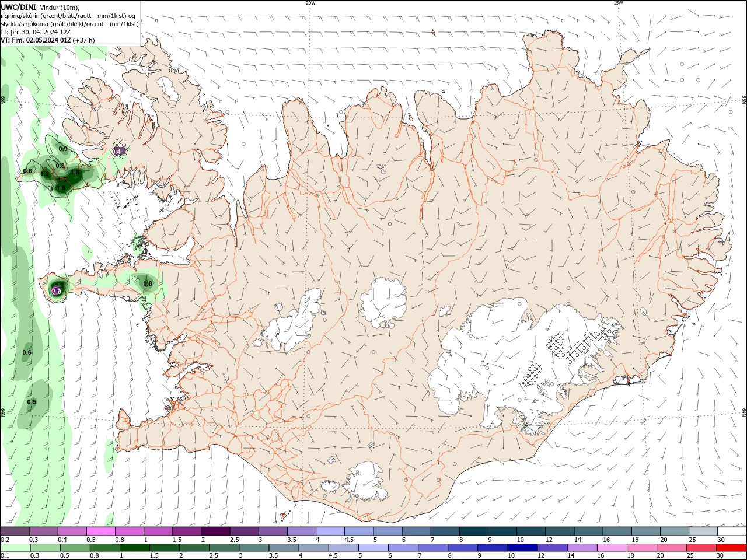
Task: Click the 15W longitude label
Action: (x=618, y=3)
